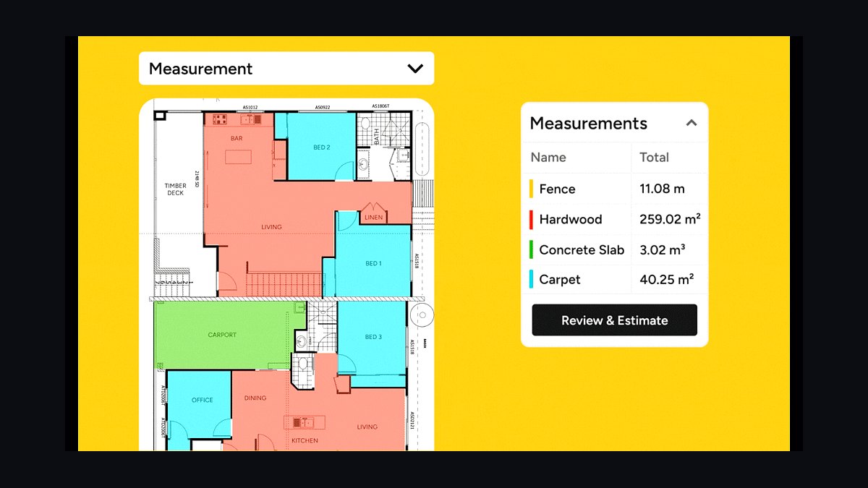Click the 40.25 m² total value
Screen dimensions: 868x488
667,279
